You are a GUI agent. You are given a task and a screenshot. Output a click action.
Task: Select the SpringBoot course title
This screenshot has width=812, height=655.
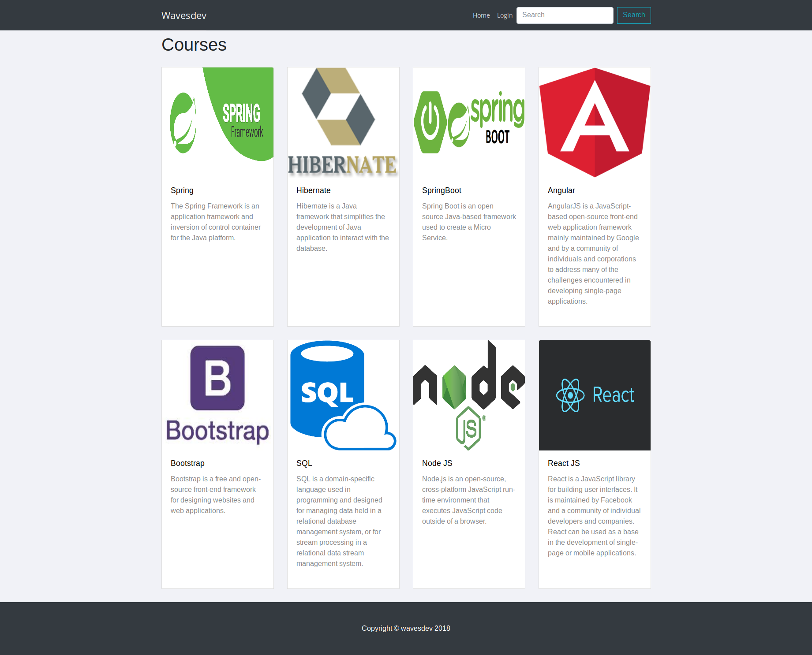[x=442, y=190]
